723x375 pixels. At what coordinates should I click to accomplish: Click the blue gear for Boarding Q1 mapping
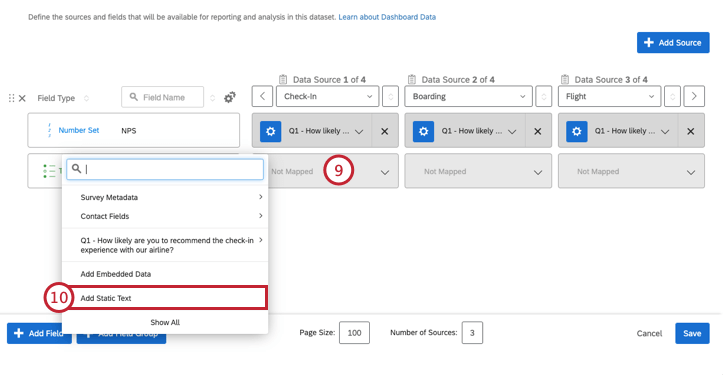point(423,131)
